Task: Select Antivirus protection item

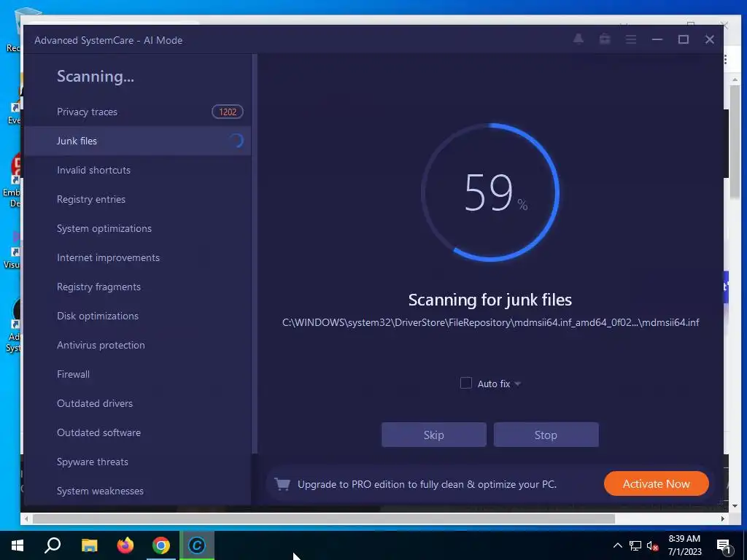Action: [137, 345]
